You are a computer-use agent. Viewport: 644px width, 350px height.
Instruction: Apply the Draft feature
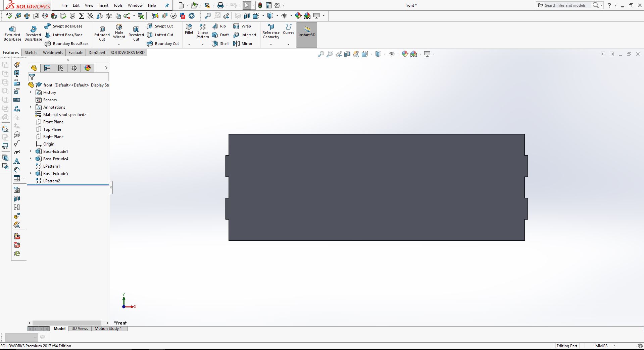tap(220, 35)
